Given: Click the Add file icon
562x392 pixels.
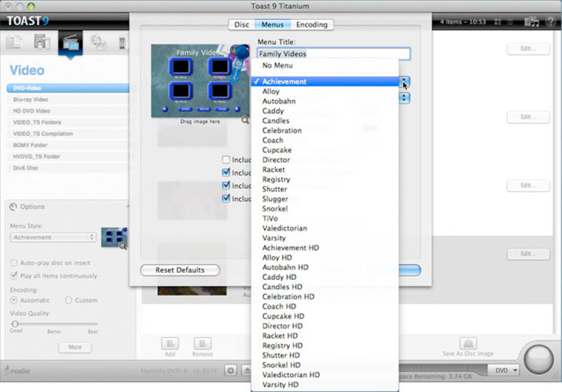Looking at the screenshot, I should (170, 344).
